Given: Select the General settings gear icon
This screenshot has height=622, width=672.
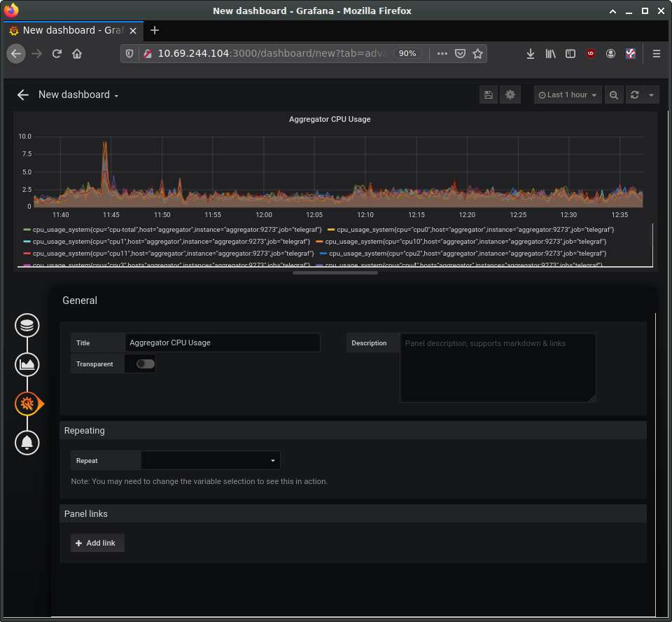Looking at the screenshot, I should point(27,403).
